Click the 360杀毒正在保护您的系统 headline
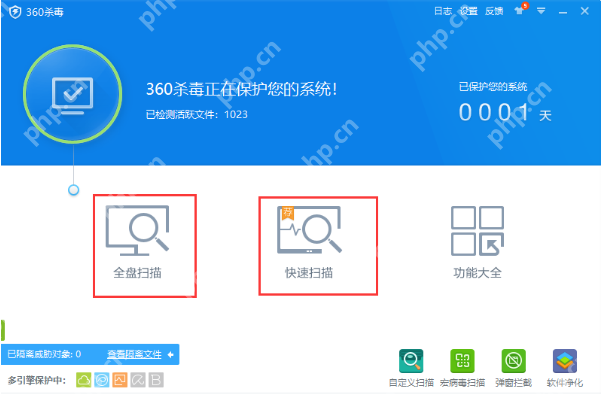Screen dimensions: 605x394 coord(242,89)
